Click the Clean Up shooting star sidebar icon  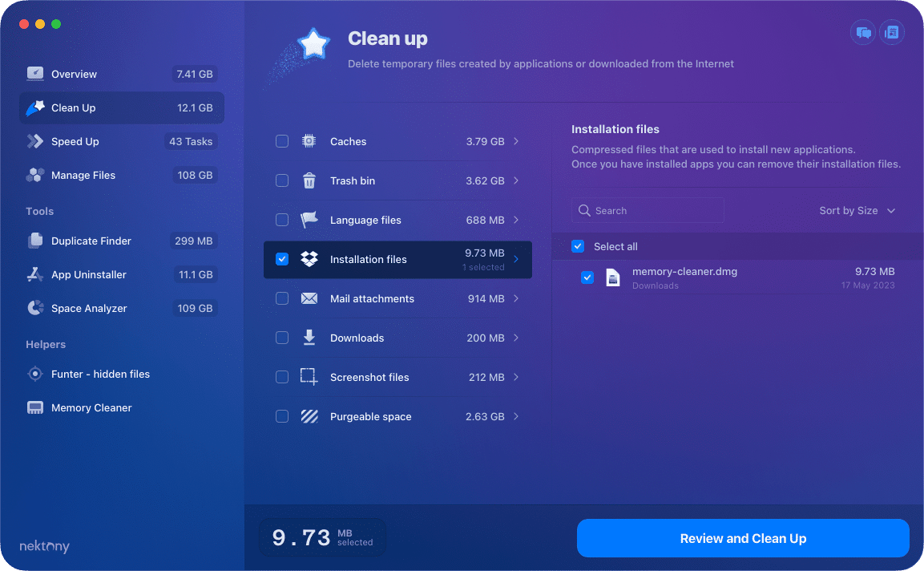coord(34,107)
